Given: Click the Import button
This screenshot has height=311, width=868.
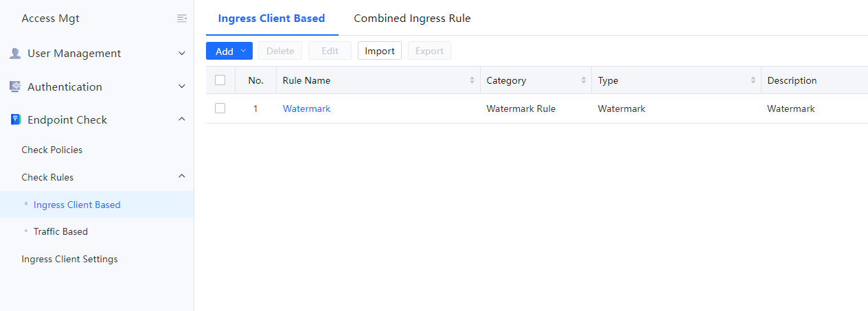Looking at the screenshot, I should click(x=380, y=51).
